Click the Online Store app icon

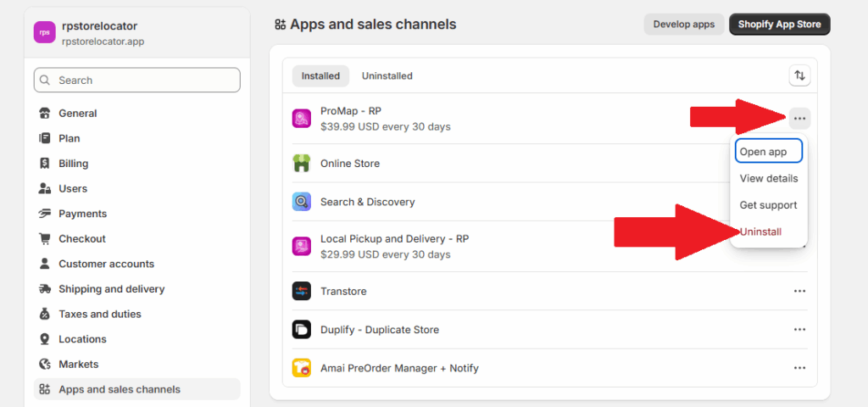pyautogui.click(x=302, y=164)
